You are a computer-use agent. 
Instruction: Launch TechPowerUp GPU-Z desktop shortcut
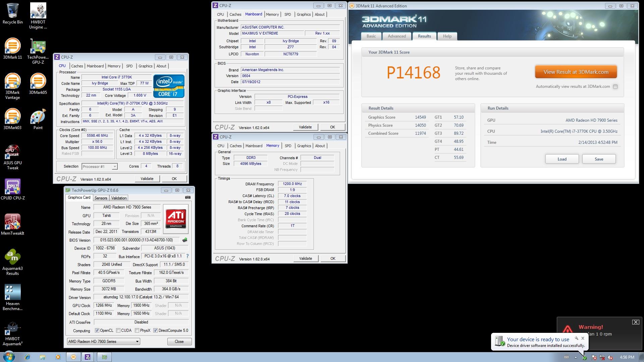tap(38, 51)
